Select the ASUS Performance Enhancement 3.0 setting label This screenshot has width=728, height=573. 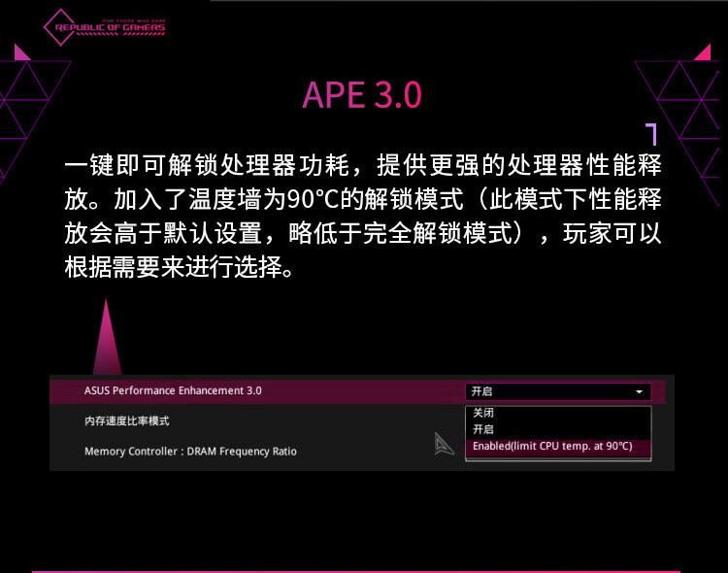pos(173,390)
